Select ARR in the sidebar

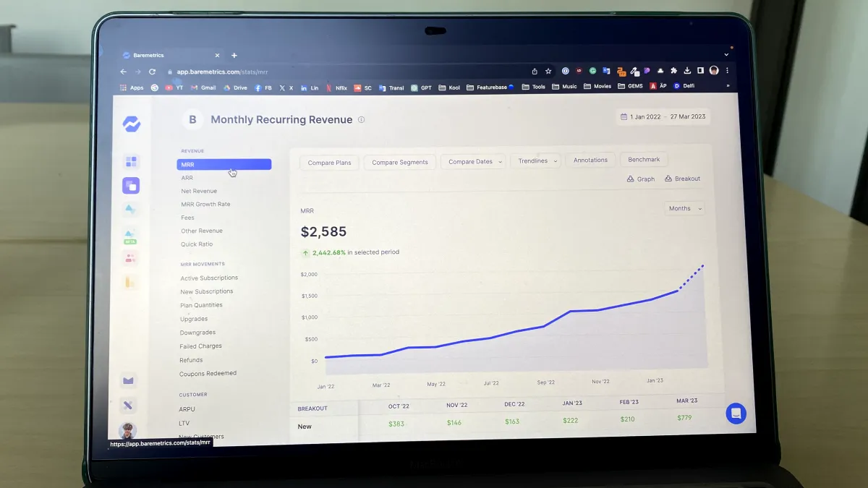[x=187, y=178]
